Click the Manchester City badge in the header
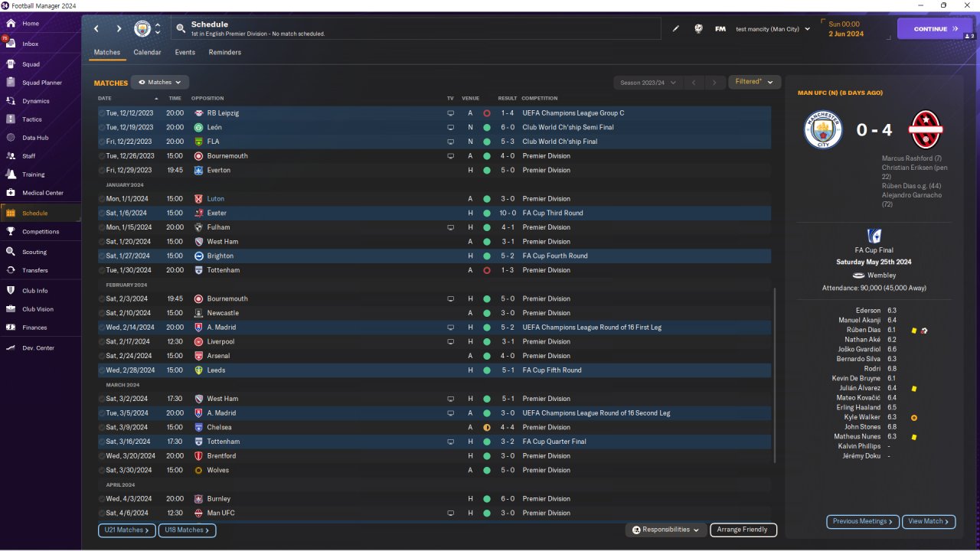The height and width of the screenshot is (551, 980). pos(142,29)
